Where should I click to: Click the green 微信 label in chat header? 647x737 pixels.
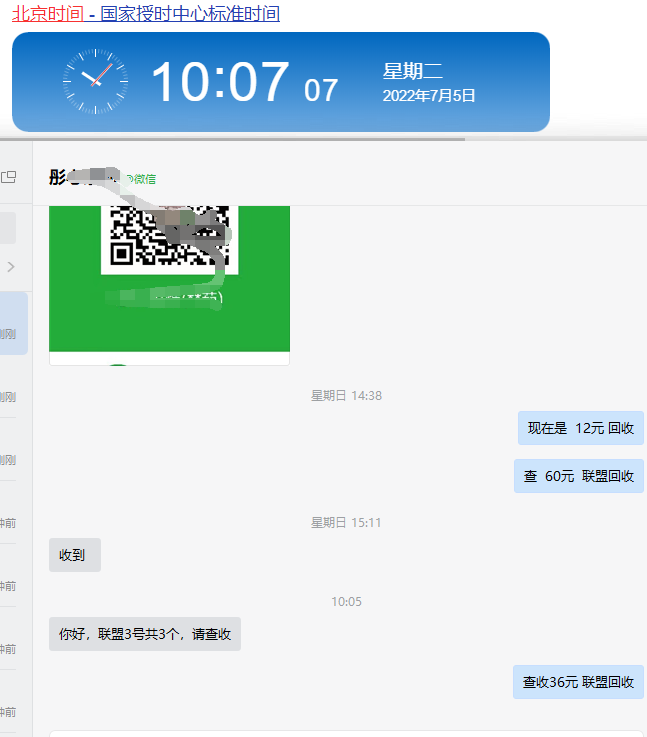pos(139,179)
